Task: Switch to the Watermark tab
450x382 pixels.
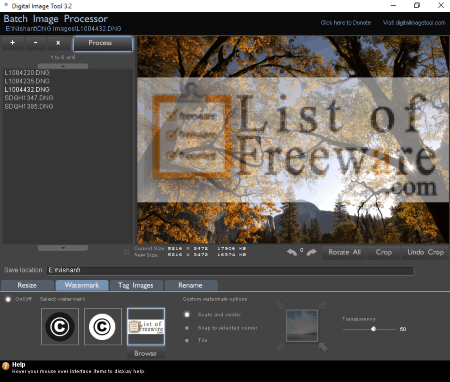Action: pyautogui.click(x=82, y=285)
